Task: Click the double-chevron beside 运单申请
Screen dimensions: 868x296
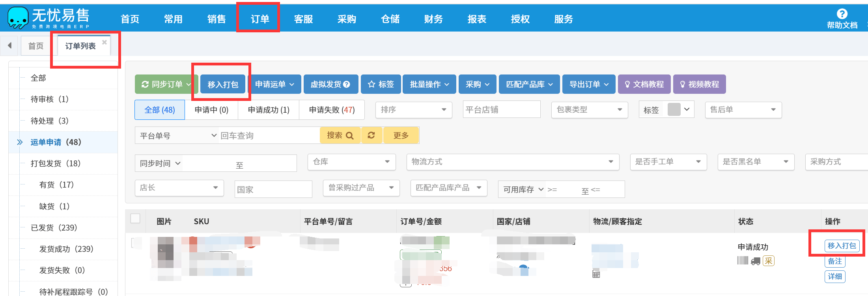Action: [x=20, y=142]
